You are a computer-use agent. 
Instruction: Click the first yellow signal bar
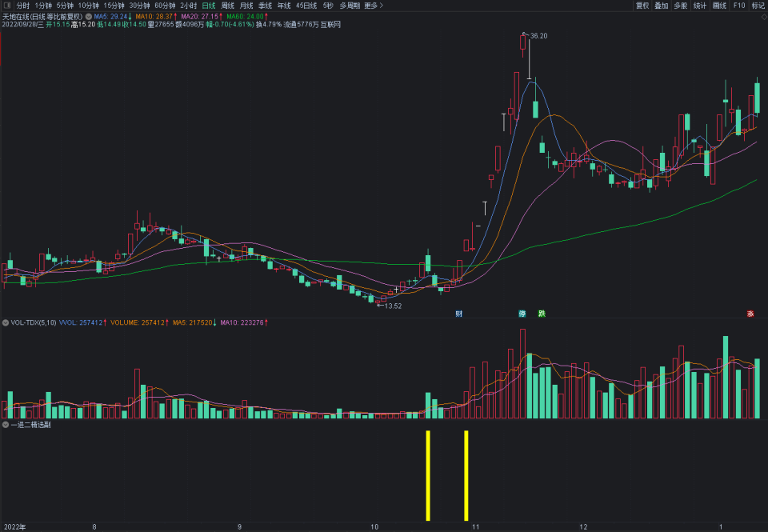pyautogui.click(x=428, y=474)
